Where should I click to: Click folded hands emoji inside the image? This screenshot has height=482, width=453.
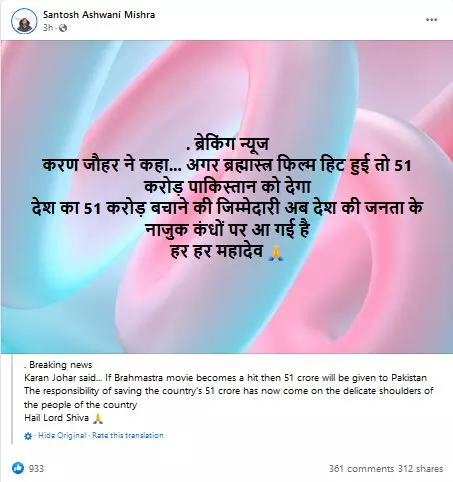276,252
